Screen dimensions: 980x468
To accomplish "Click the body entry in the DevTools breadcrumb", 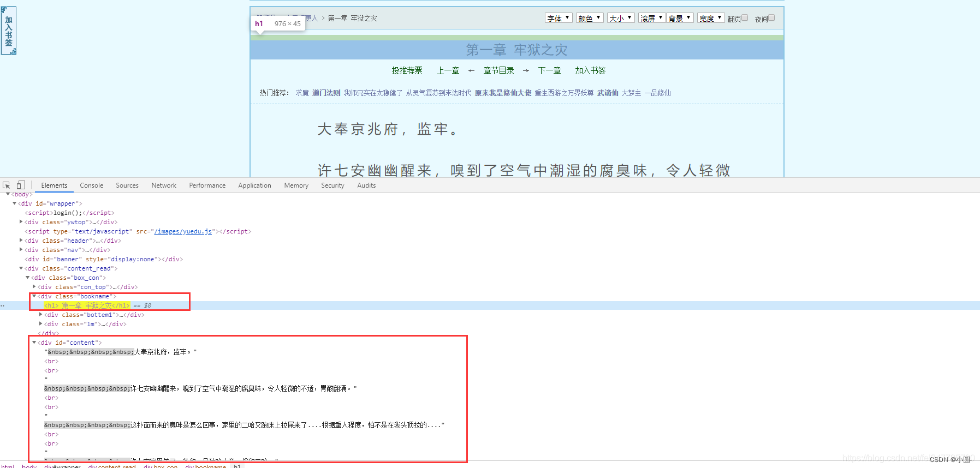I will coord(29,466).
